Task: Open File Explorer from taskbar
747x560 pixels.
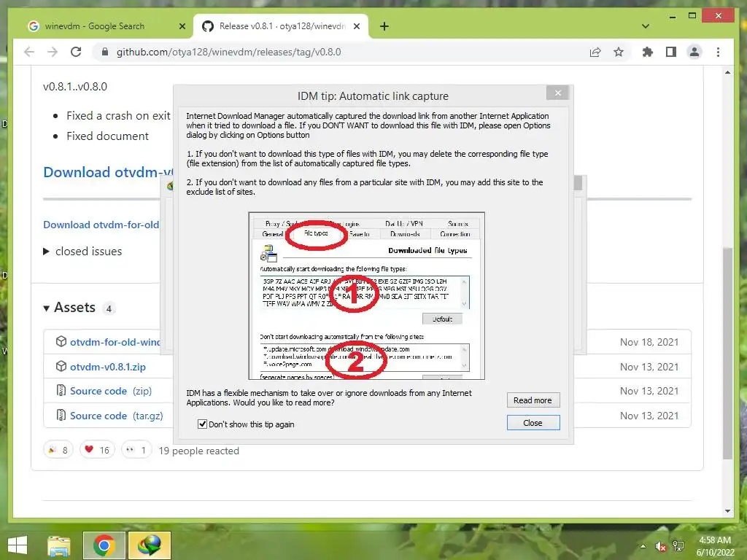Action: click(58, 545)
